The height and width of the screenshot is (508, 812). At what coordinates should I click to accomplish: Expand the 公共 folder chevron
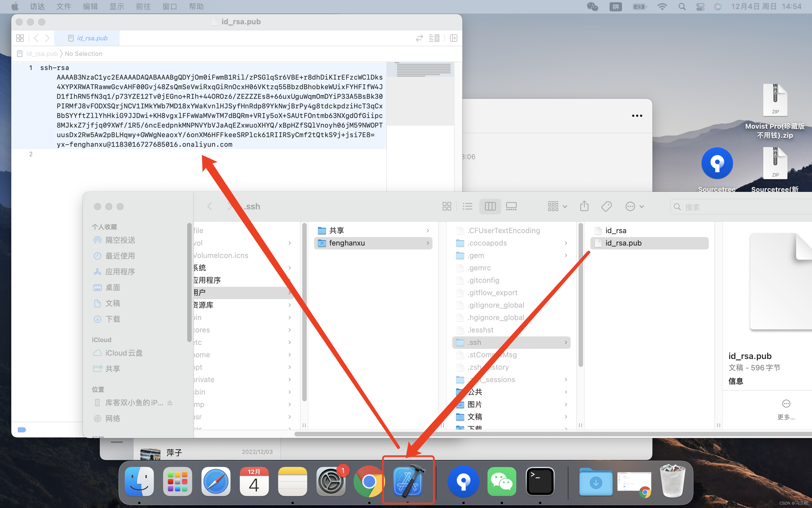566,392
